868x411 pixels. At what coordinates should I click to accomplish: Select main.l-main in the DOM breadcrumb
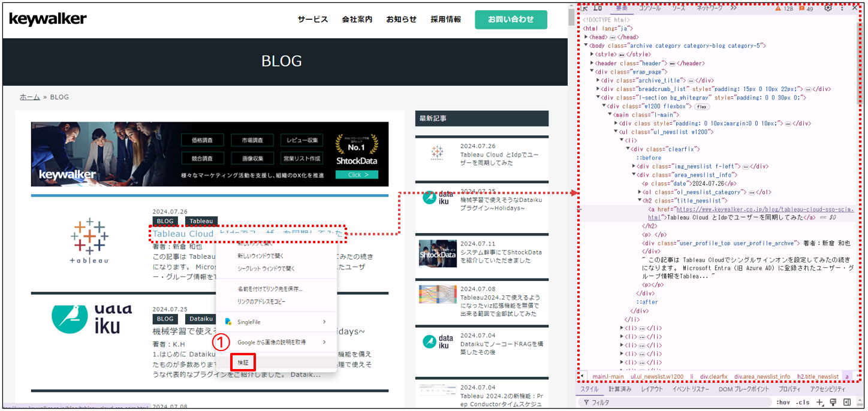(x=608, y=376)
